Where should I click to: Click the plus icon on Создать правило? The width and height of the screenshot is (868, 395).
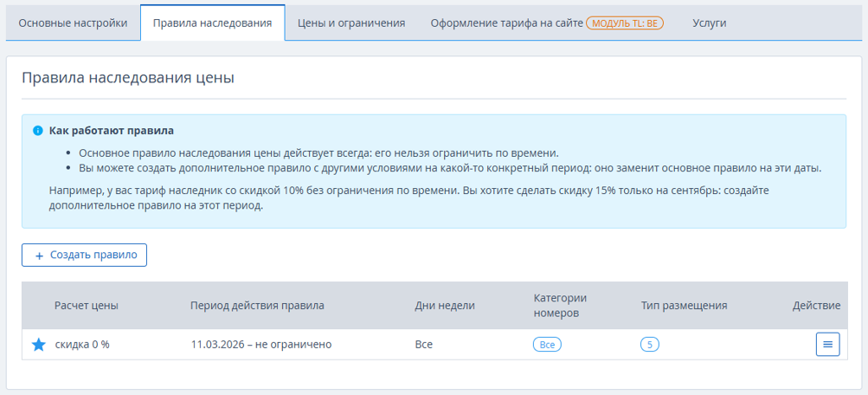coord(39,256)
